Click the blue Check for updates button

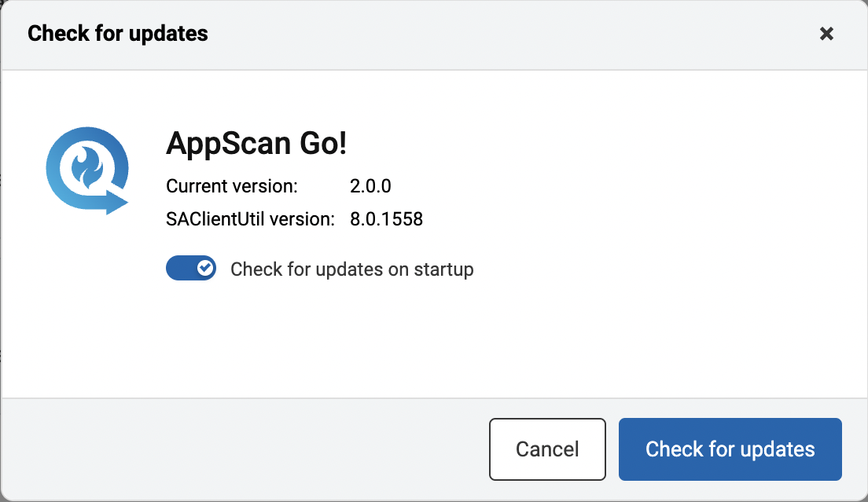tap(730, 449)
